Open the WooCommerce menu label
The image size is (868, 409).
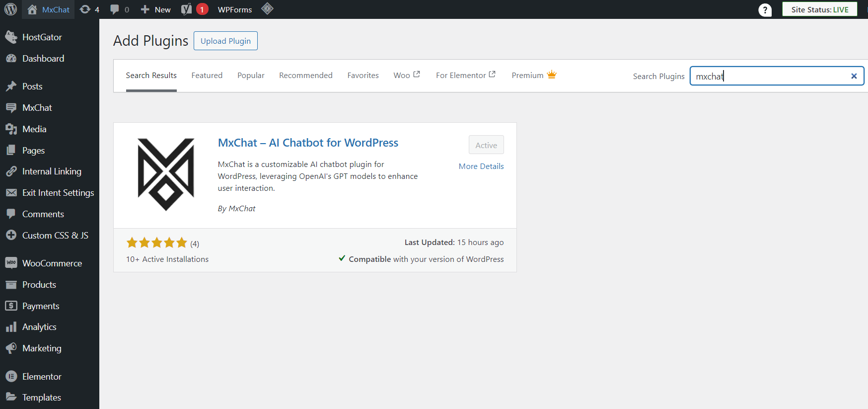click(52, 263)
